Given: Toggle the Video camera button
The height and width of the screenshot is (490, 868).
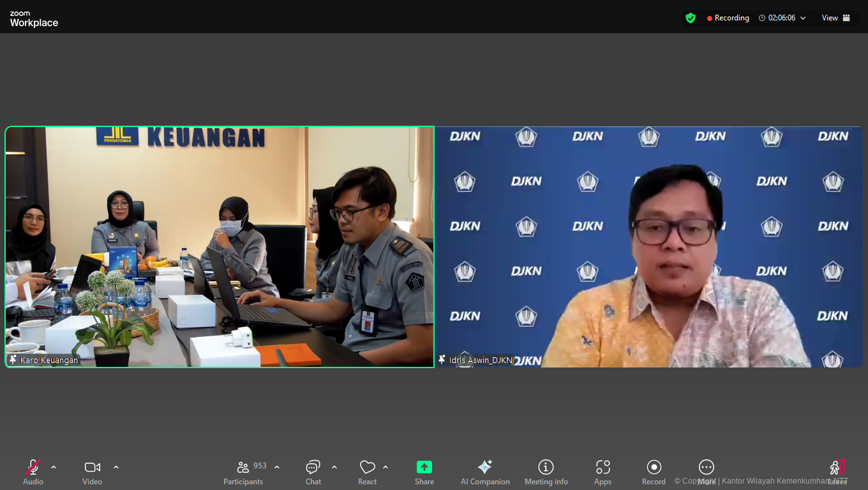Looking at the screenshot, I should click(92, 468).
